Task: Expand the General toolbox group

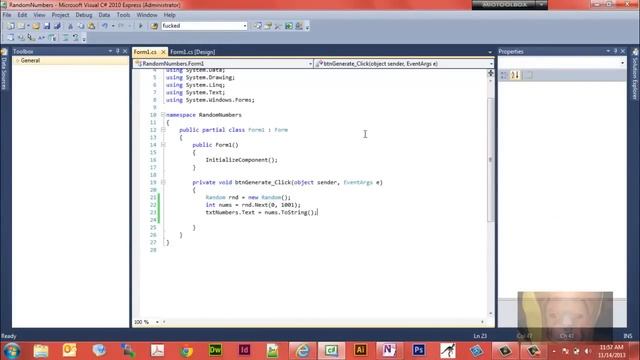Action: point(18,60)
